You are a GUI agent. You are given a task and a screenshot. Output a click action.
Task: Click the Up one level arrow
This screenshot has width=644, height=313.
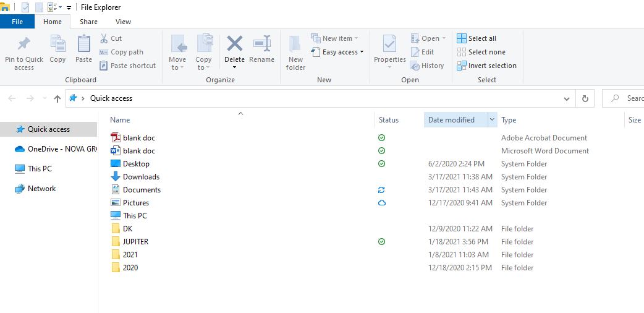pyautogui.click(x=57, y=98)
